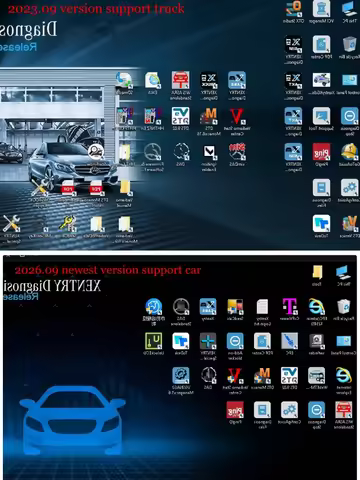
Task: Open the Vediamo Manual folder
Action: pos(125,188)
